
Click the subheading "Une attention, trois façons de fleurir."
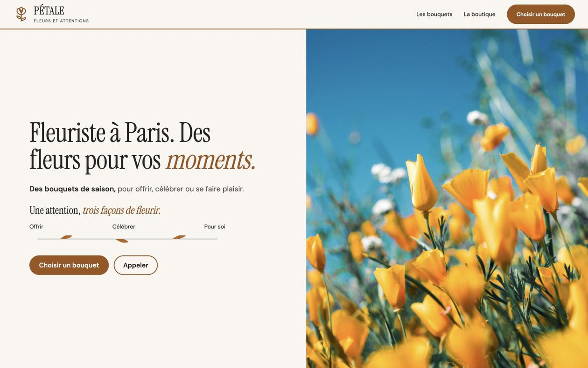[95, 210]
